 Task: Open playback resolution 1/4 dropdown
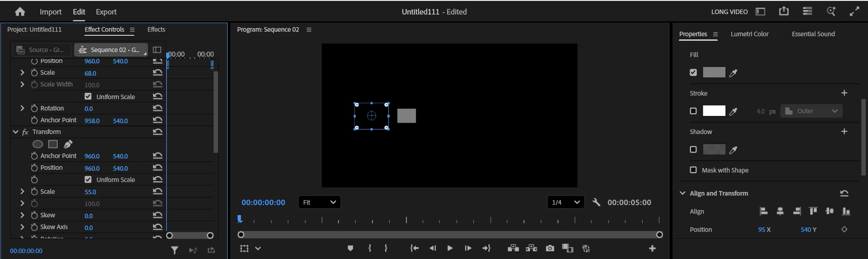566,202
